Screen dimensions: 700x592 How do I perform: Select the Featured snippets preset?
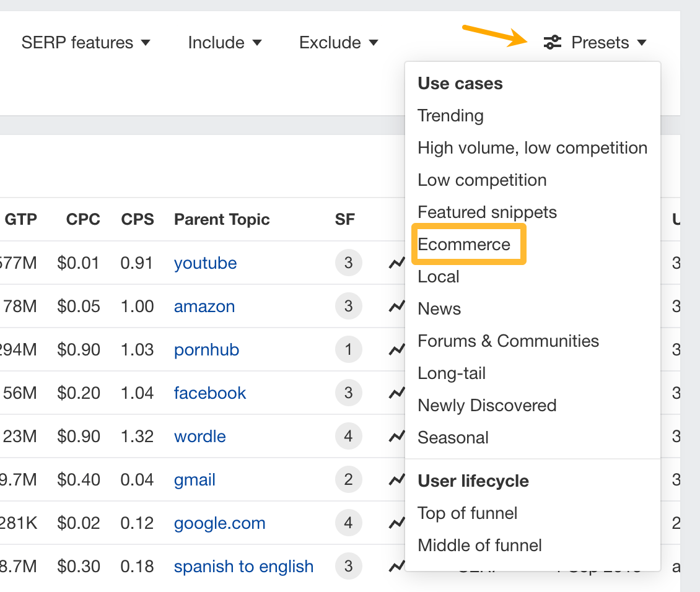click(x=487, y=212)
